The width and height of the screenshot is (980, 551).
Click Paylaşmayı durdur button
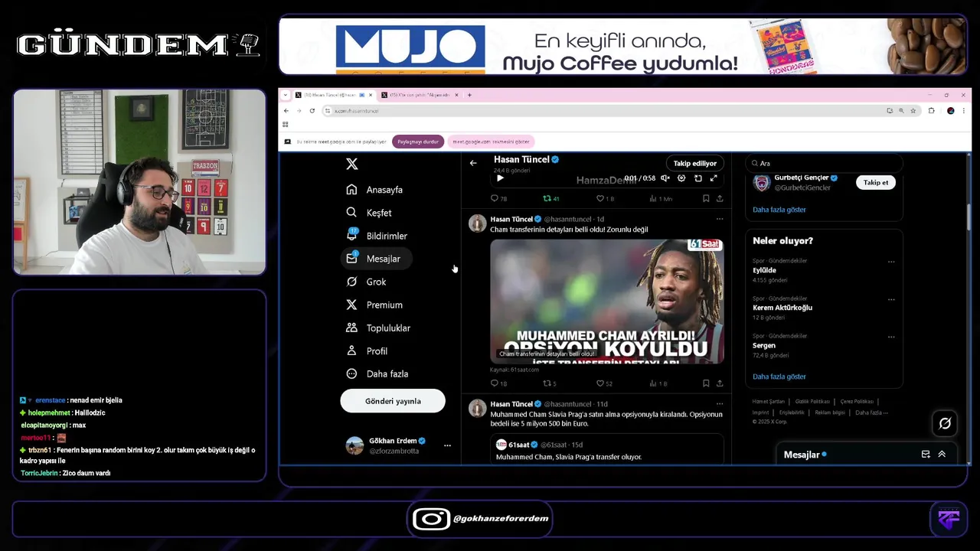pyautogui.click(x=418, y=142)
